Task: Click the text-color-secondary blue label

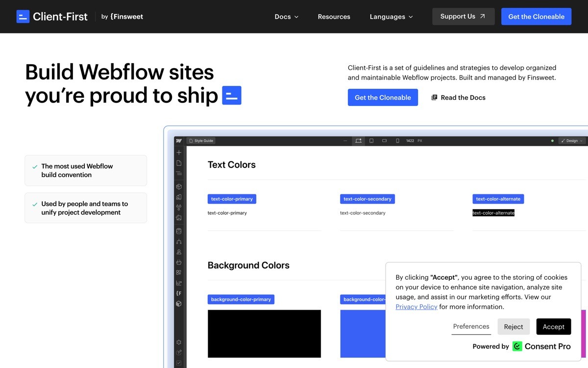Action: [367, 199]
